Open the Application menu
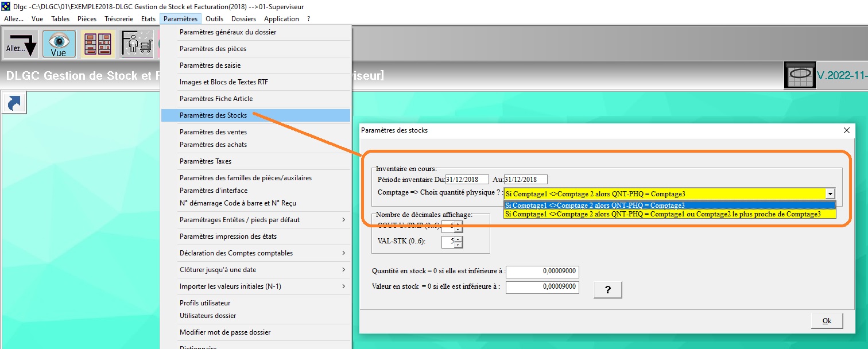 point(281,18)
